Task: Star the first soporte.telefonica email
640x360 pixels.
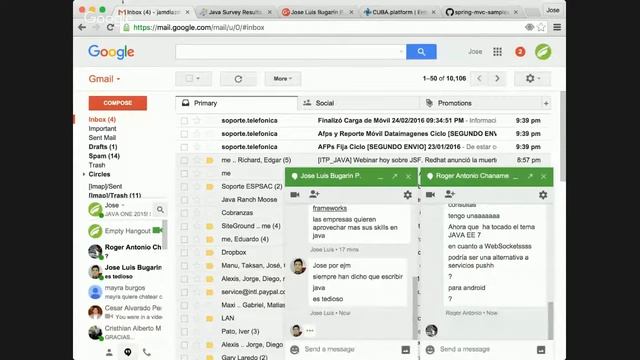Action: coord(197,120)
